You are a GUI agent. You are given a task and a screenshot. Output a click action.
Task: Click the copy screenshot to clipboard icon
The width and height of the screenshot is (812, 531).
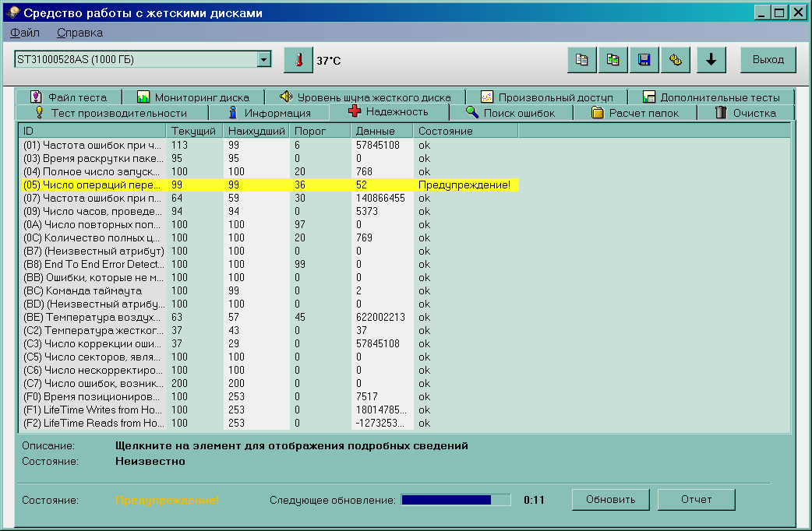pos(613,60)
